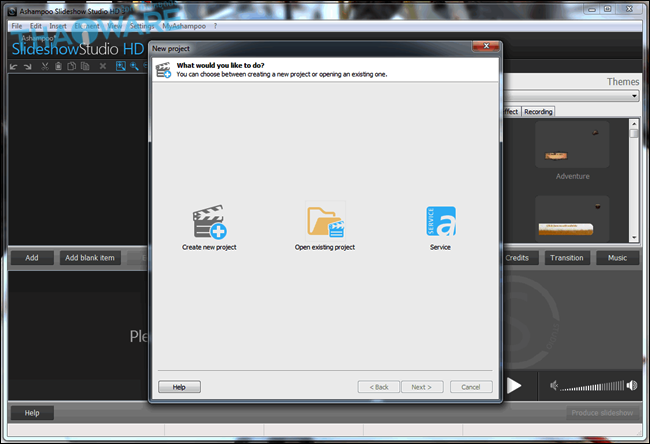Viewport: 650px width, 444px height.
Task: Click the themes list scroll down arrow
Action: tap(634, 238)
